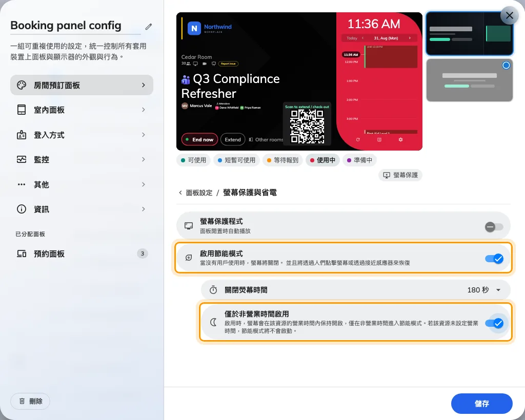Select the 短暫可使用 status tab
The image size is (525, 420).
pyautogui.click(x=236, y=160)
